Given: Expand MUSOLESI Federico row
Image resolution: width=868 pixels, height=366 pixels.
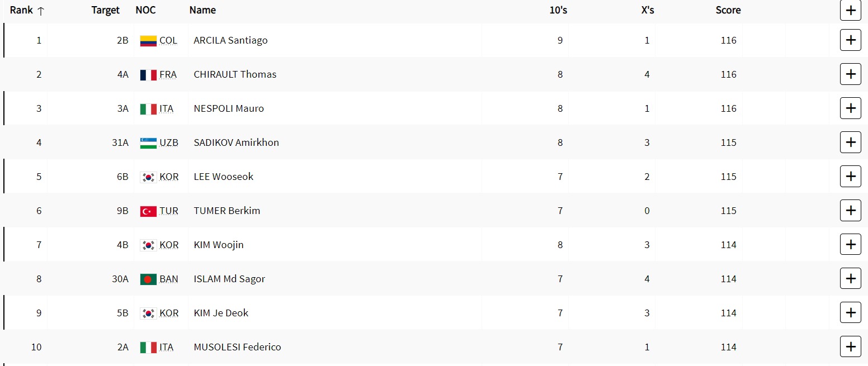Looking at the screenshot, I should click(x=850, y=347).
